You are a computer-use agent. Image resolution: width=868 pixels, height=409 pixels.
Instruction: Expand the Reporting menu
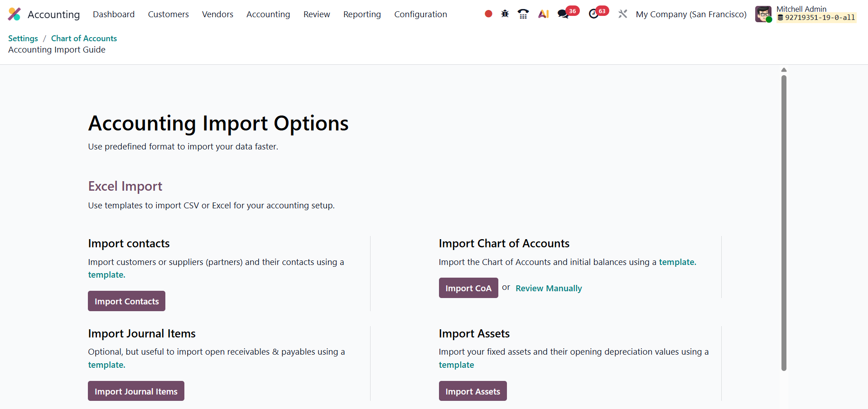pyautogui.click(x=362, y=14)
